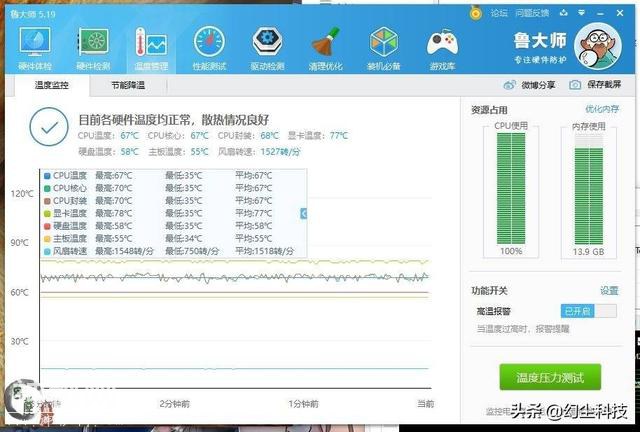640x432 pixels.
Task: Open the title bar dropdown menu arrow
Action: 582,13
